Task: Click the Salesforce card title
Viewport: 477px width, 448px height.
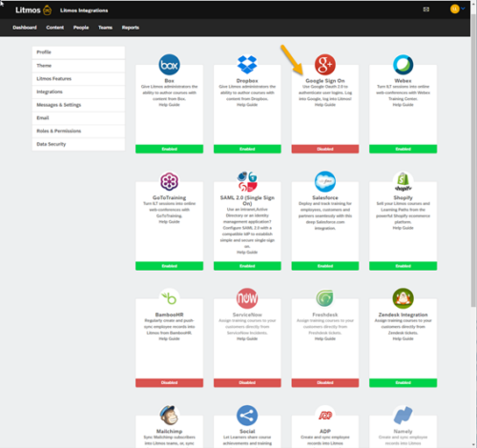Action: pyautogui.click(x=325, y=197)
